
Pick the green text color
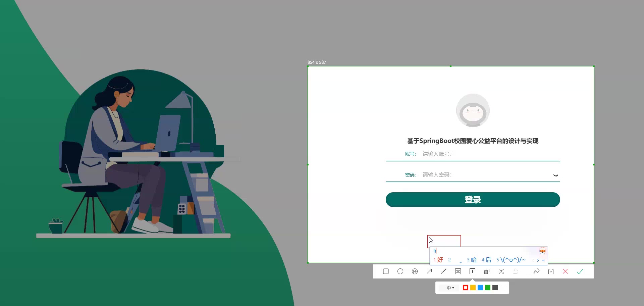point(488,288)
